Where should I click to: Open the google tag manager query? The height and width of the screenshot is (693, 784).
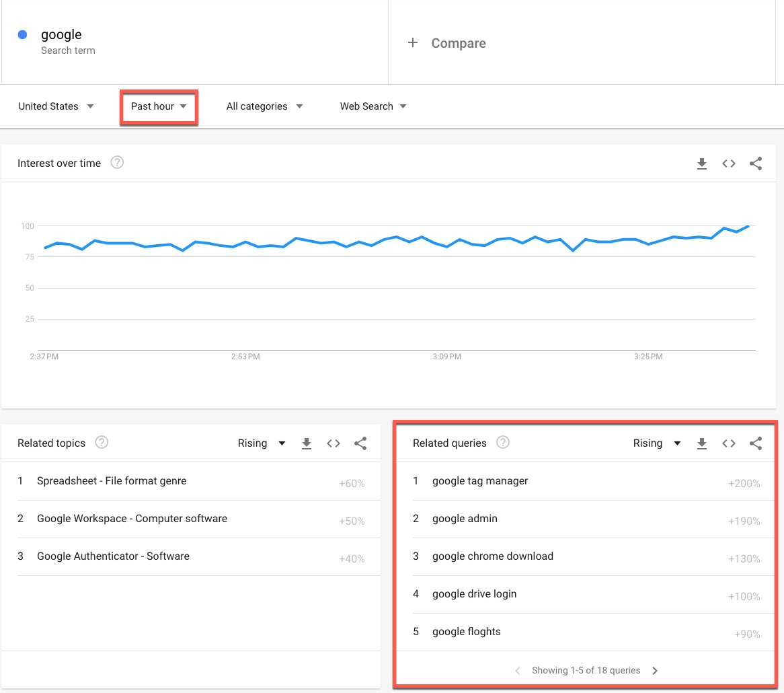tap(480, 481)
